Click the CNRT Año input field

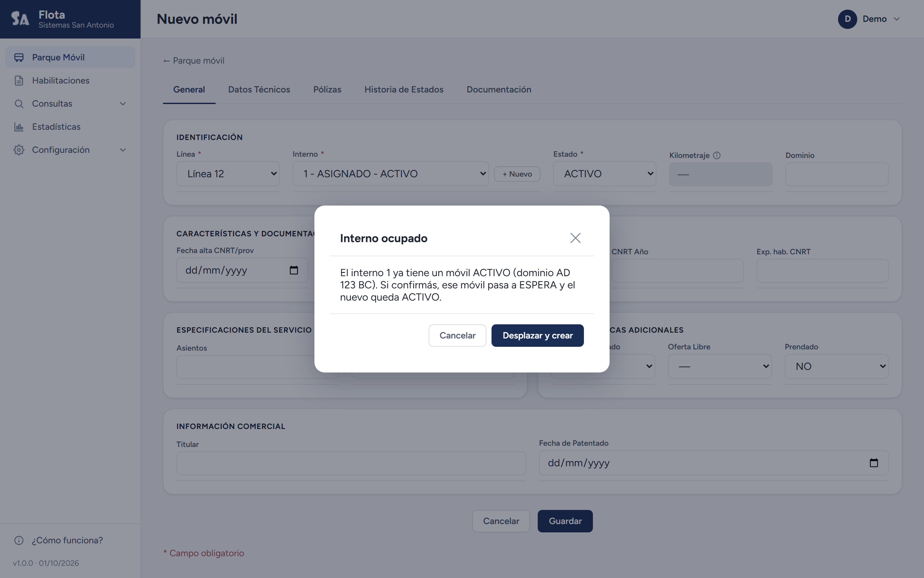(x=677, y=271)
